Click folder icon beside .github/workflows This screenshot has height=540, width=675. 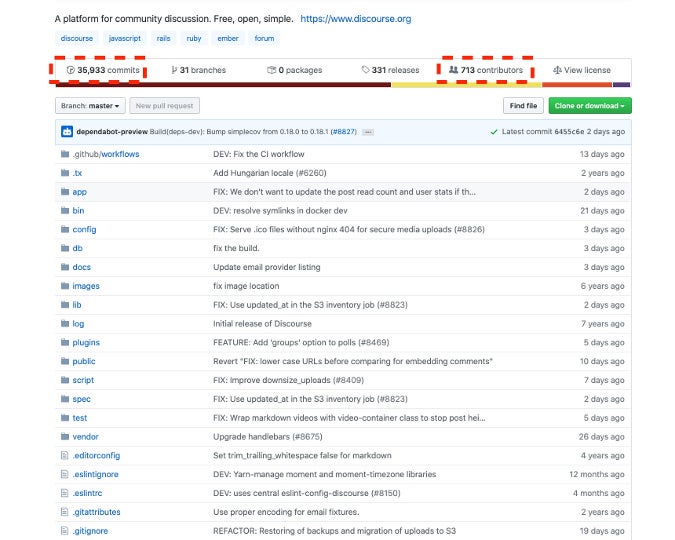tap(65, 154)
